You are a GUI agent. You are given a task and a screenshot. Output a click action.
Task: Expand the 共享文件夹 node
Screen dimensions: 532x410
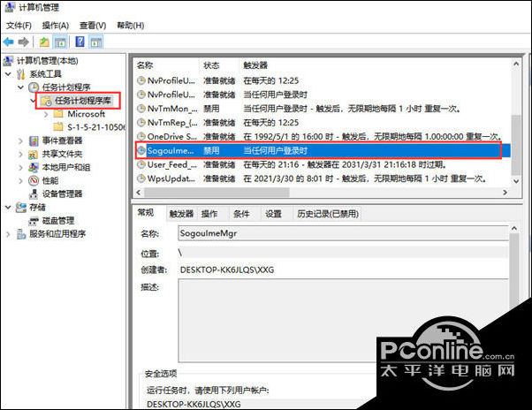tap(20, 154)
